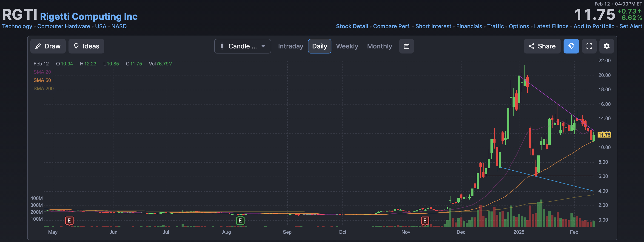Click the O 10.94 open value
Image resolution: width=644 pixels, height=242 pixels.
[x=65, y=64]
